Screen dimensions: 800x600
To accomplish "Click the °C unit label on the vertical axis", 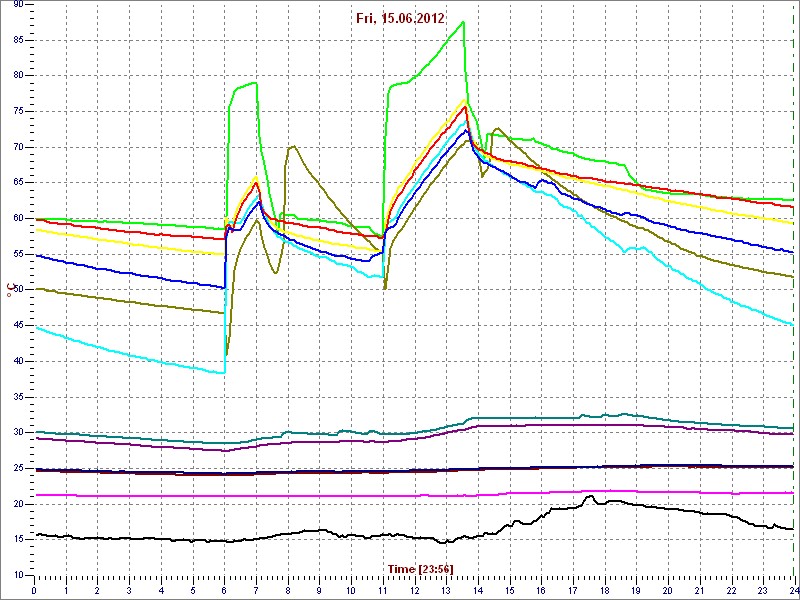I will (9, 289).
